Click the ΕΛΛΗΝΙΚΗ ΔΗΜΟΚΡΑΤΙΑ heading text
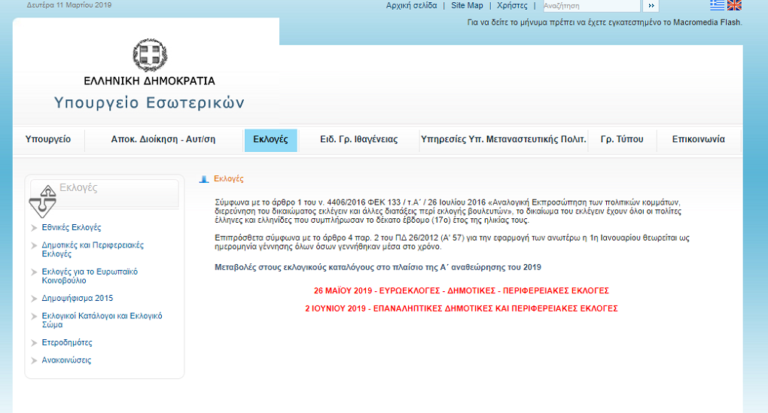 (x=149, y=81)
